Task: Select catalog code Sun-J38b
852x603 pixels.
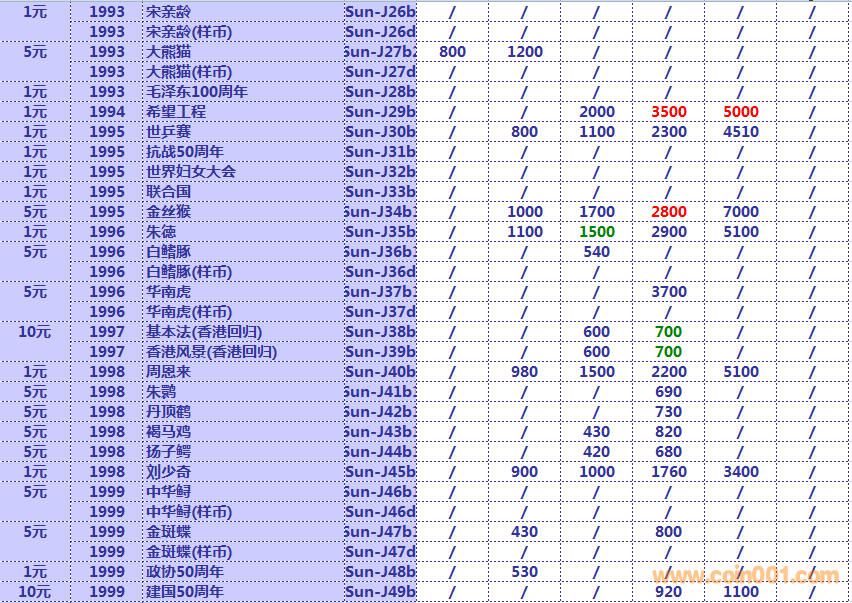Action: tap(379, 332)
